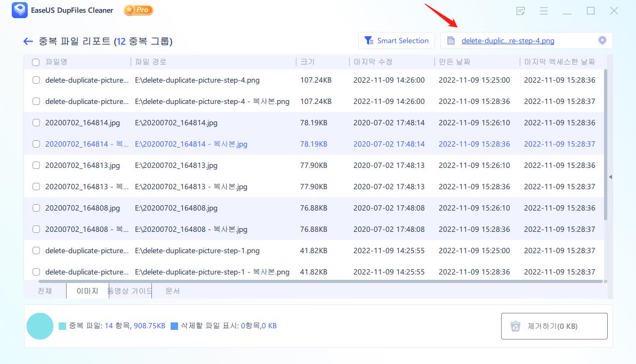Expand the collapsed right-side panel chevron
This screenshot has width=636, height=364.
(x=610, y=177)
